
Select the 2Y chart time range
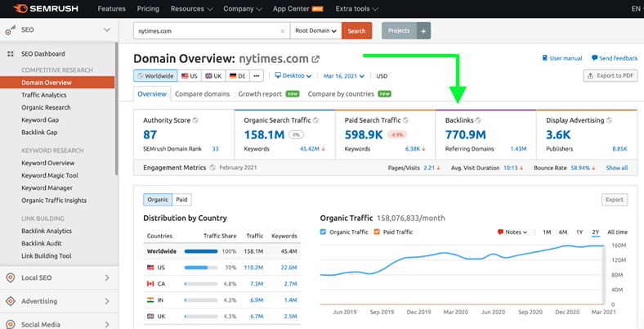pyautogui.click(x=596, y=232)
